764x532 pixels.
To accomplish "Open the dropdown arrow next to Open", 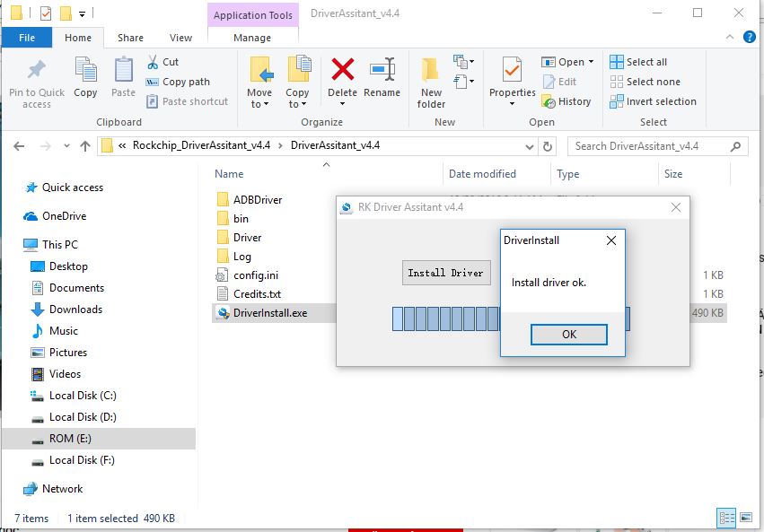I will click(x=591, y=62).
